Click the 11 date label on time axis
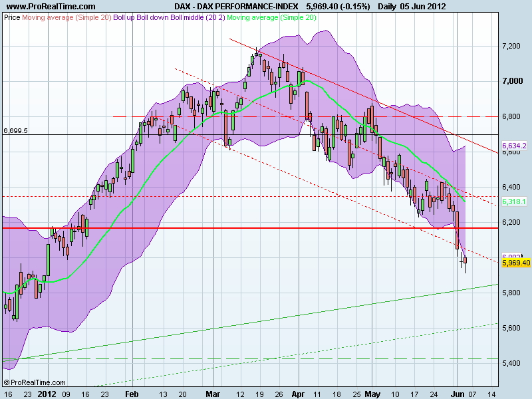 point(317,394)
